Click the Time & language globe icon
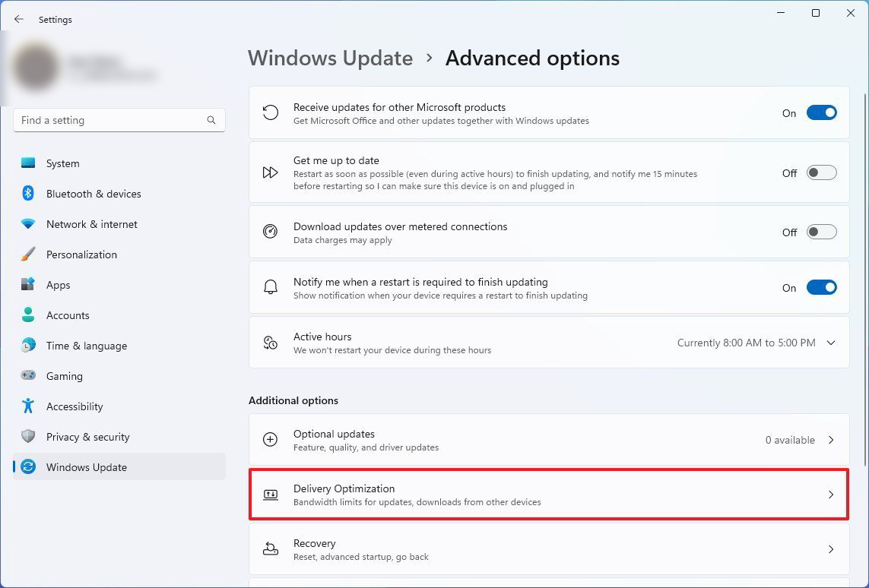 click(28, 346)
